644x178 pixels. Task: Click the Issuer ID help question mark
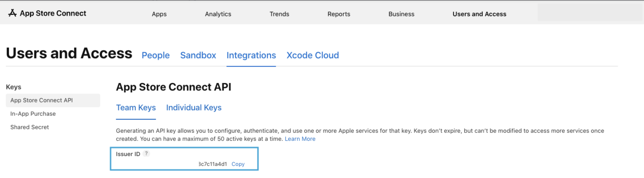(x=146, y=153)
